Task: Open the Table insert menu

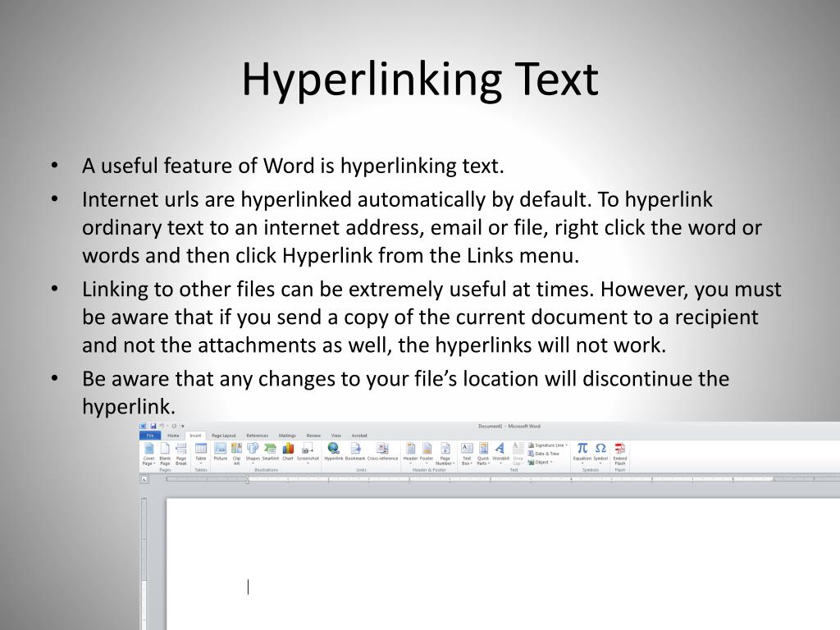Action: [x=201, y=453]
